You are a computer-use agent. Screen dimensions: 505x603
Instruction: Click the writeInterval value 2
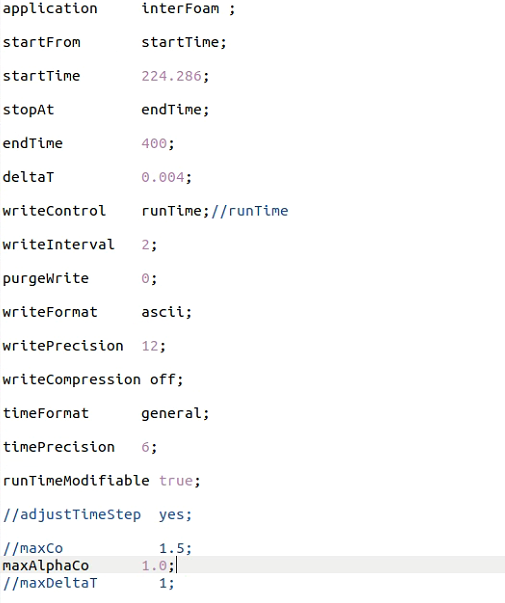click(x=146, y=245)
